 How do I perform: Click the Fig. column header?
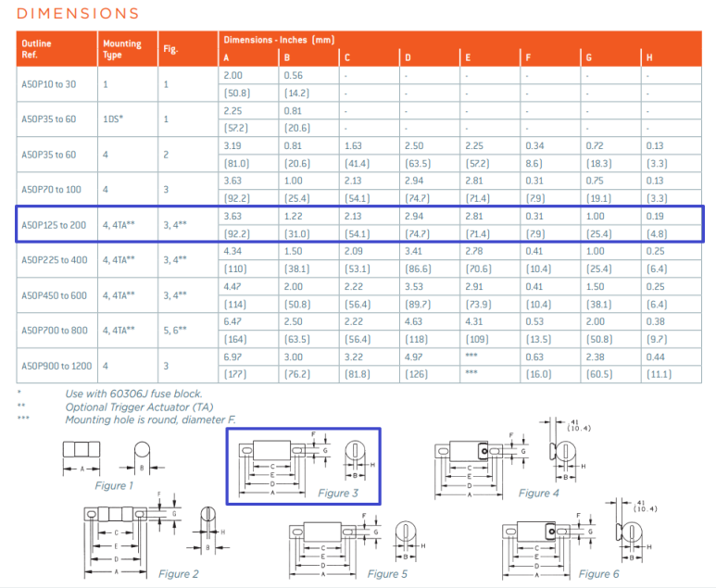tap(188, 49)
